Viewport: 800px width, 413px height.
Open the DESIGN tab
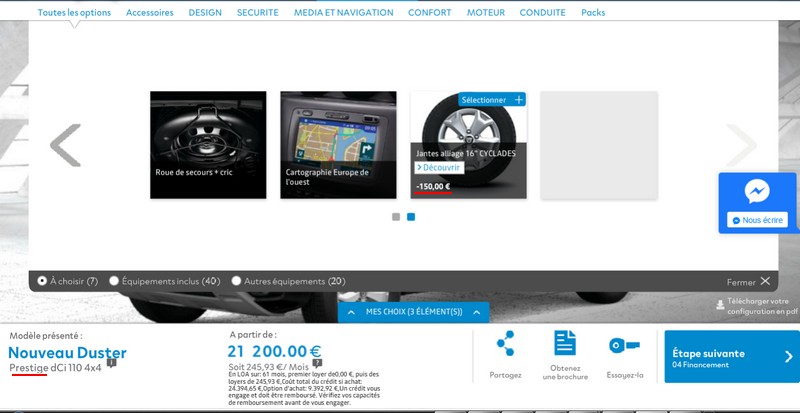pyautogui.click(x=205, y=13)
